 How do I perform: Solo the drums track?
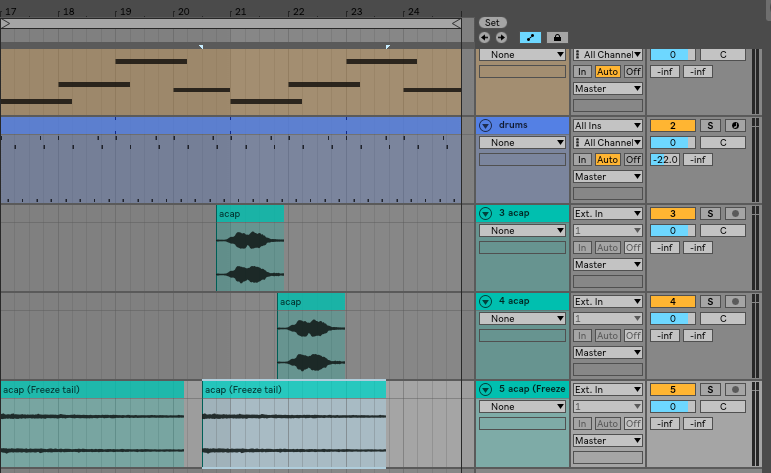(709, 126)
